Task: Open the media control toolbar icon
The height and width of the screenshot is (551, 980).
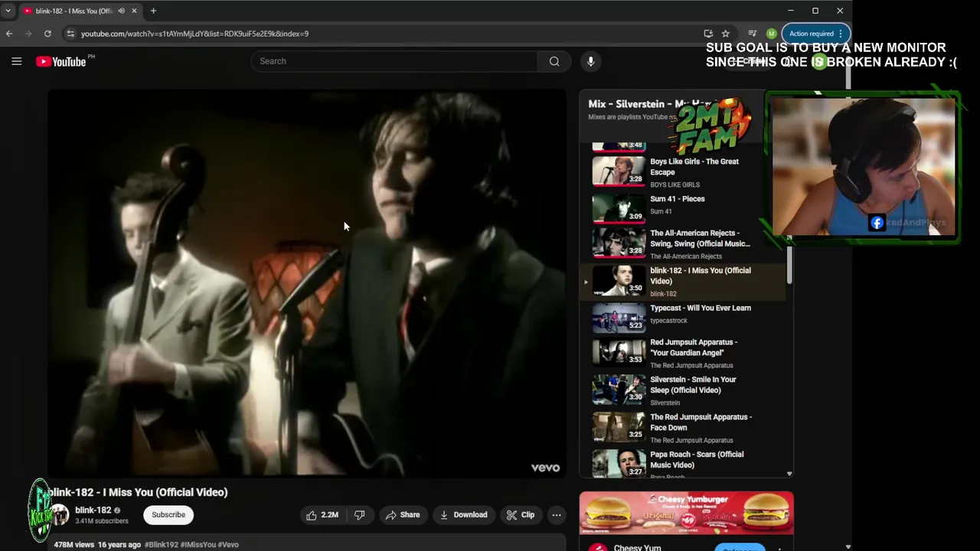Action: click(752, 34)
